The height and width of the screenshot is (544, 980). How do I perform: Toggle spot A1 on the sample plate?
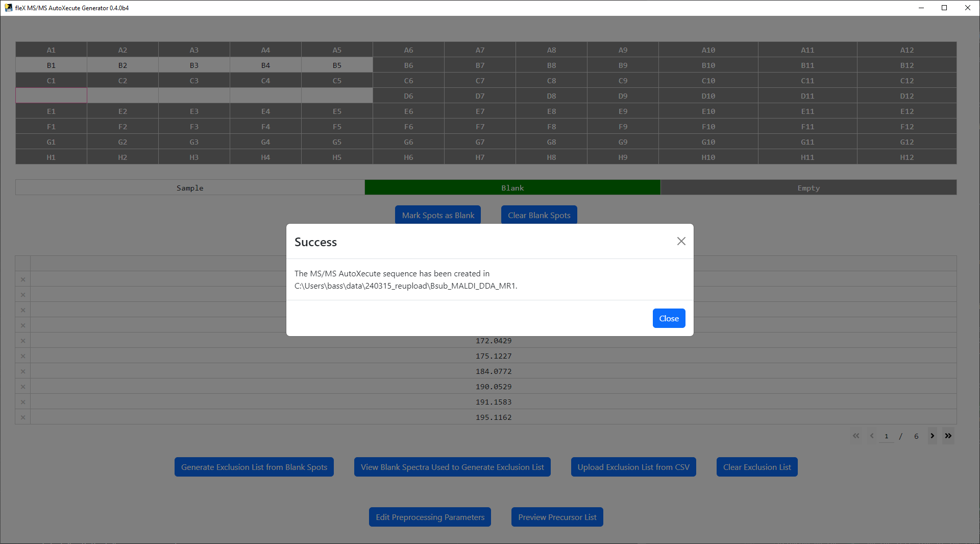click(51, 50)
